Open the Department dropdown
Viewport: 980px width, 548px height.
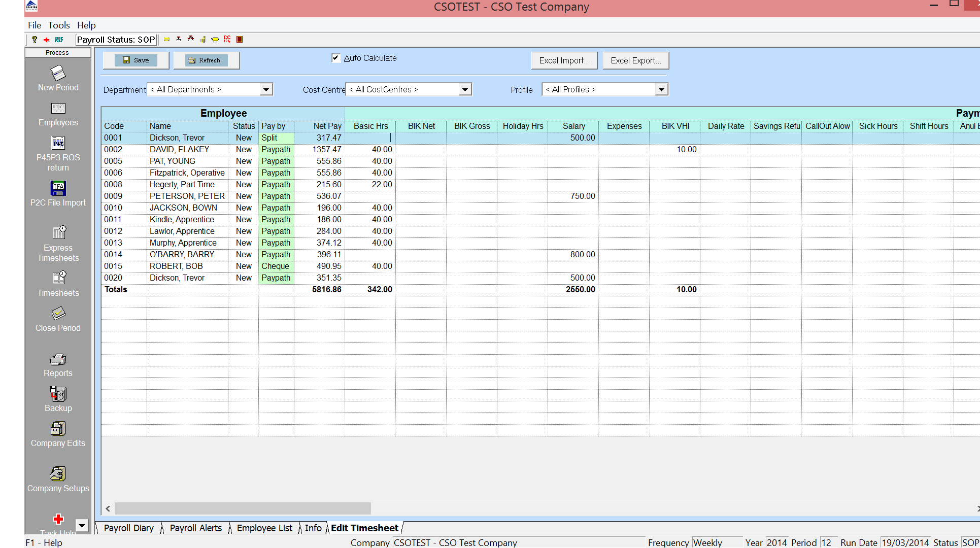[266, 89]
